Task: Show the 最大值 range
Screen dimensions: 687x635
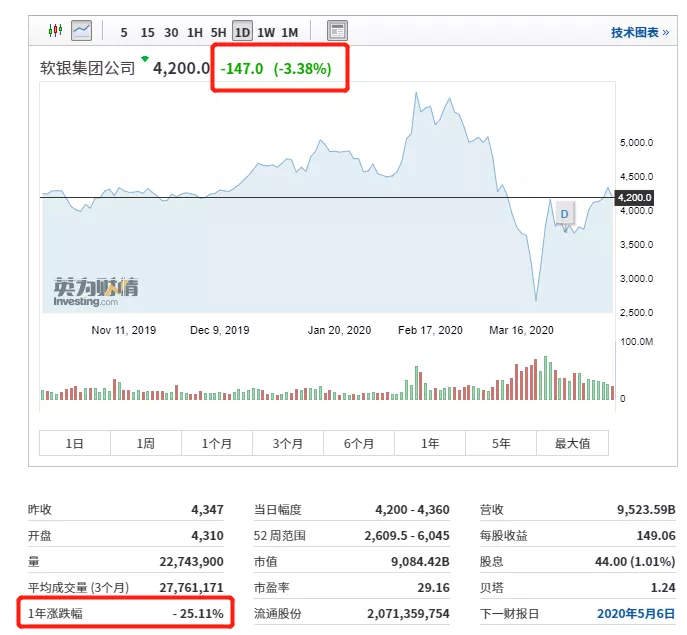Action: (x=572, y=443)
